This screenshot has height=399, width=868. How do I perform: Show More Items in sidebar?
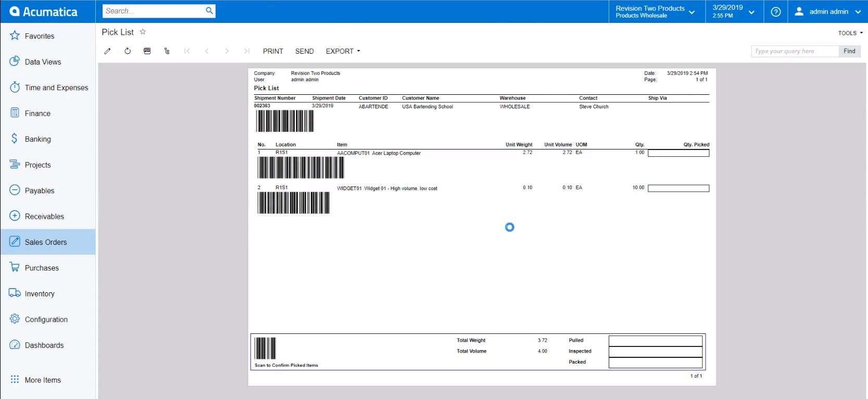click(48, 380)
